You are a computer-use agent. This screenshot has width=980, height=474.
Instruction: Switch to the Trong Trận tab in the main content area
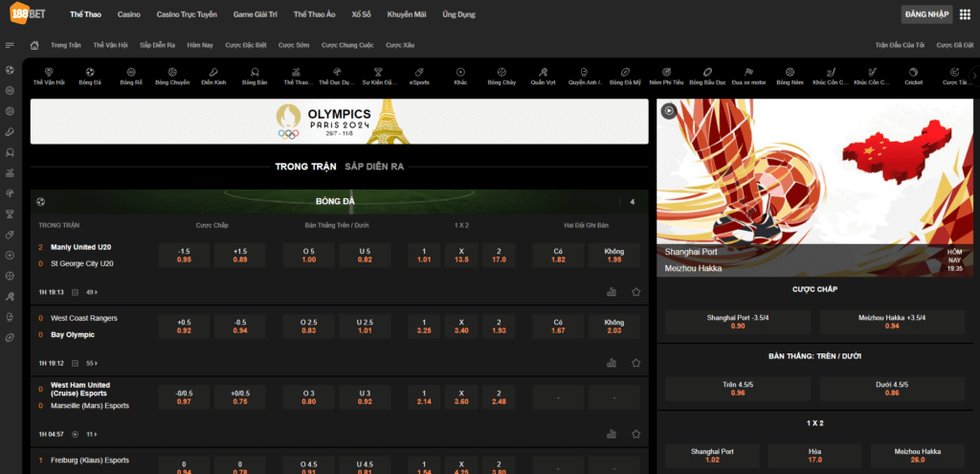[x=305, y=167]
